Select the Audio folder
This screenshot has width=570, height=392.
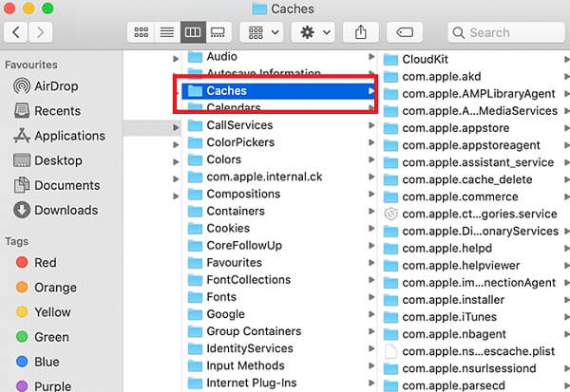click(x=279, y=57)
